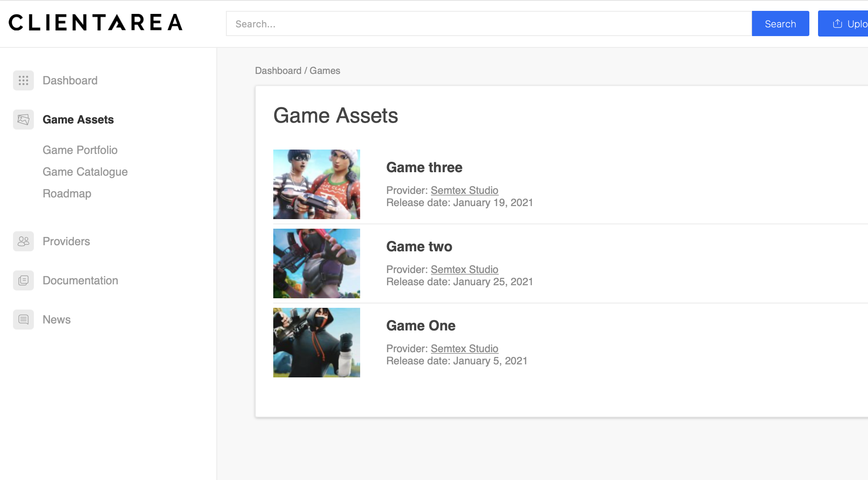
Task: Click the upload arrow icon in header
Action: coord(837,24)
